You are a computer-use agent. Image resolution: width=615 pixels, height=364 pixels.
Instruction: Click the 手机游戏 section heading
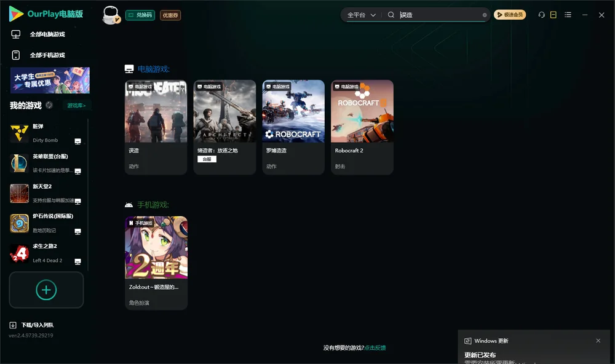point(153,205)
